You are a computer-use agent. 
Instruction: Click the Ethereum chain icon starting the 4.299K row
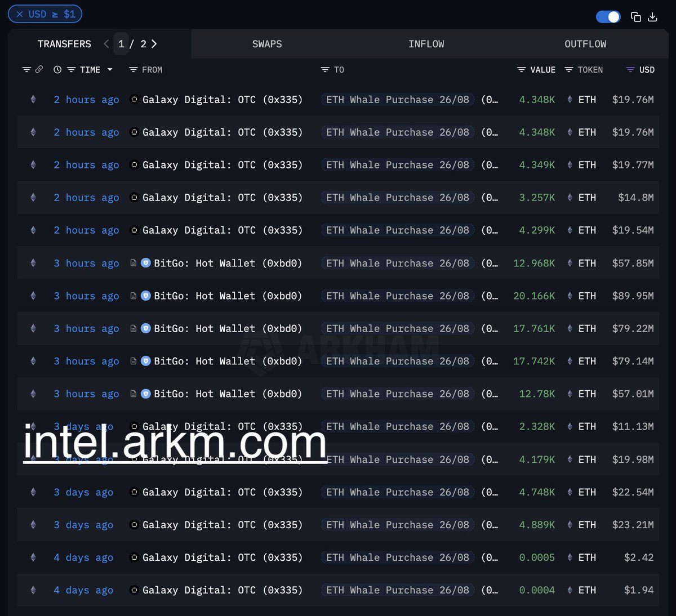pos(33,230)
